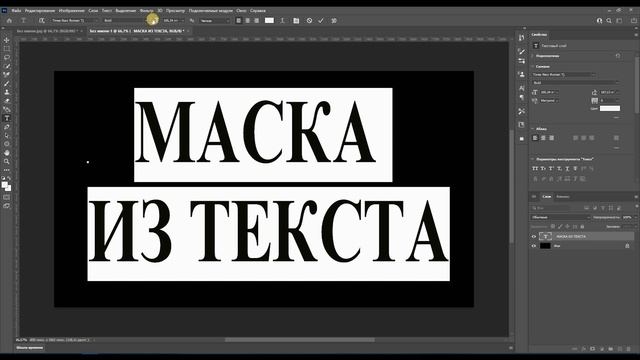The image size is (640, 360).
Task: Open font family dropdown in options bar
Action: pos(75,20)
